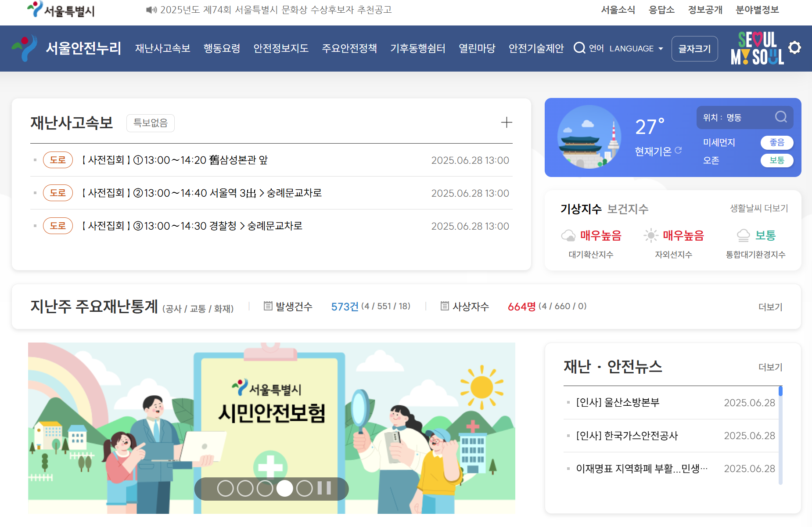Click the 발생건수 calendar icon
Screen dimensions: 812x527
click(268, 306)
